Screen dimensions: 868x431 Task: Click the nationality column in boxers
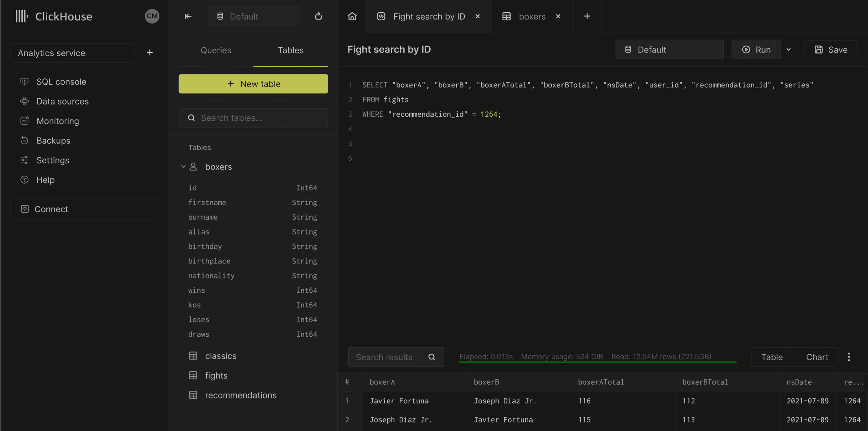pos(253,276)
